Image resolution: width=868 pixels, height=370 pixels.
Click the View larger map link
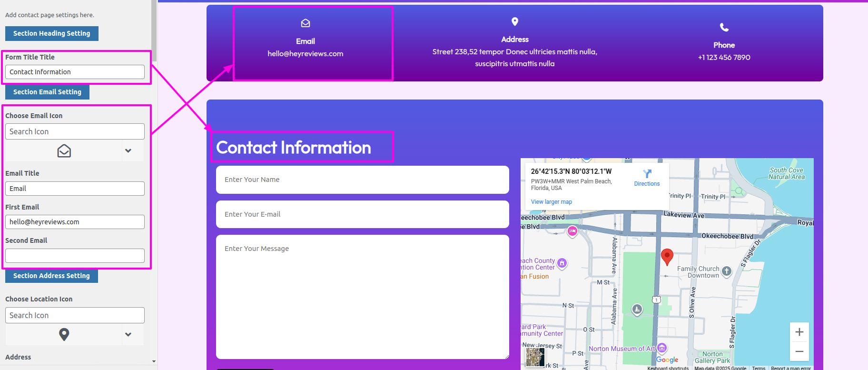pyautogui.click(x=551, y=202)
